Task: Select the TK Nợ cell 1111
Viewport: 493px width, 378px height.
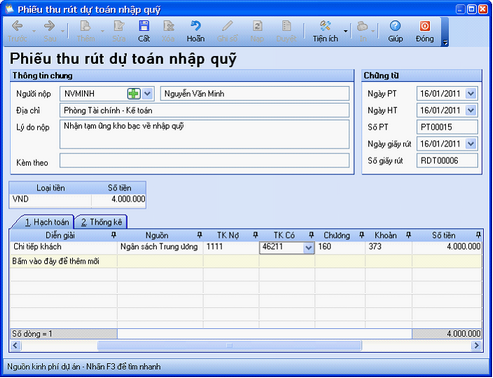Action: 231,247
